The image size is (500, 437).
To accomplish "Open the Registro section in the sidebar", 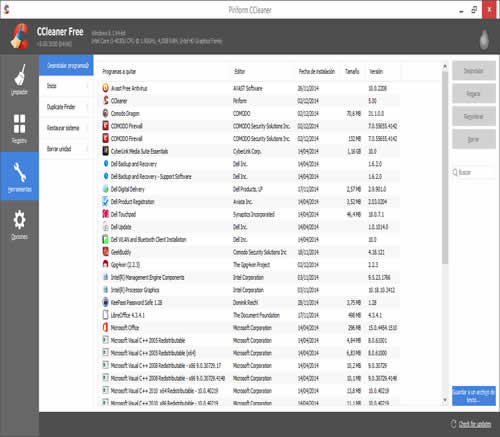I will (x=19, y=128).
